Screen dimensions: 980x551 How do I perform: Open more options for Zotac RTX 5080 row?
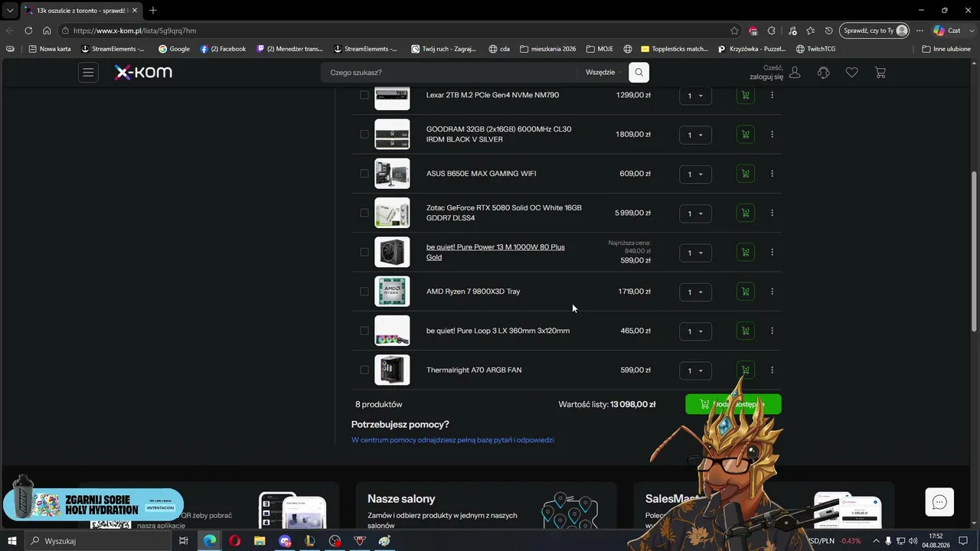click(x=772, y=213)
